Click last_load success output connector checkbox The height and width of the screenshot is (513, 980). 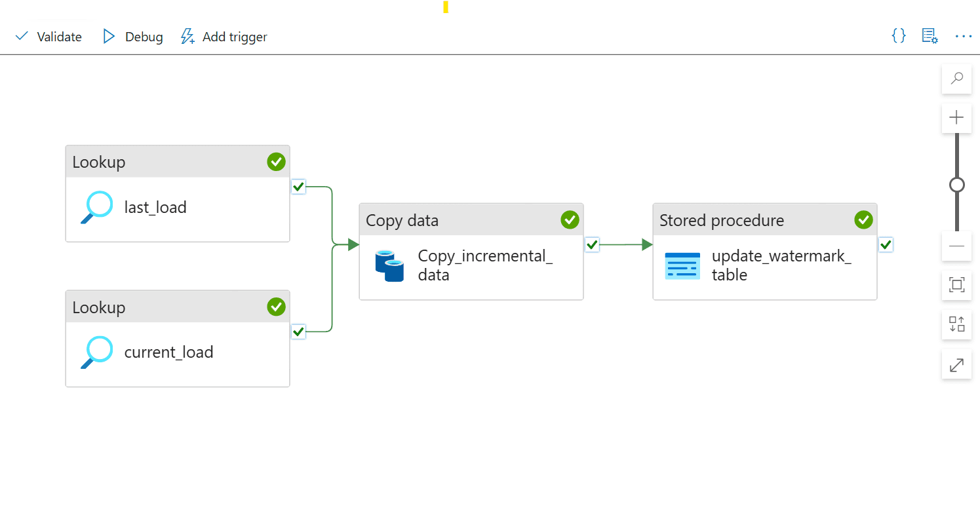point(298,187)
